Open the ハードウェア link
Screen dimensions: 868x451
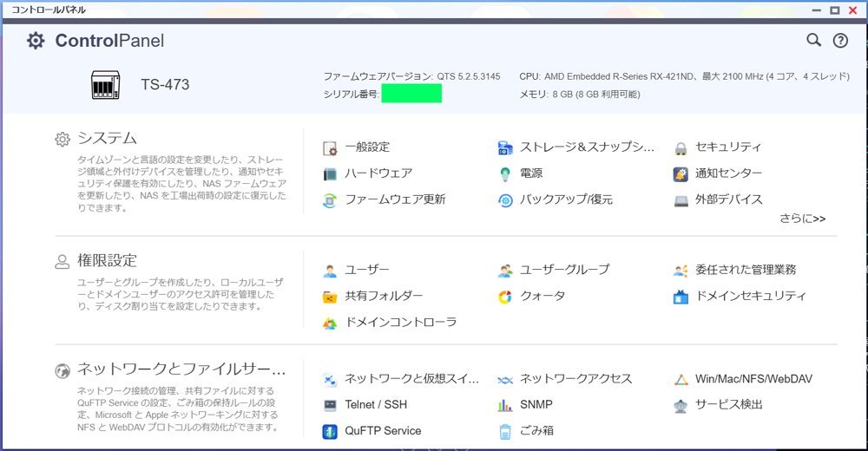tap(378, 173)
